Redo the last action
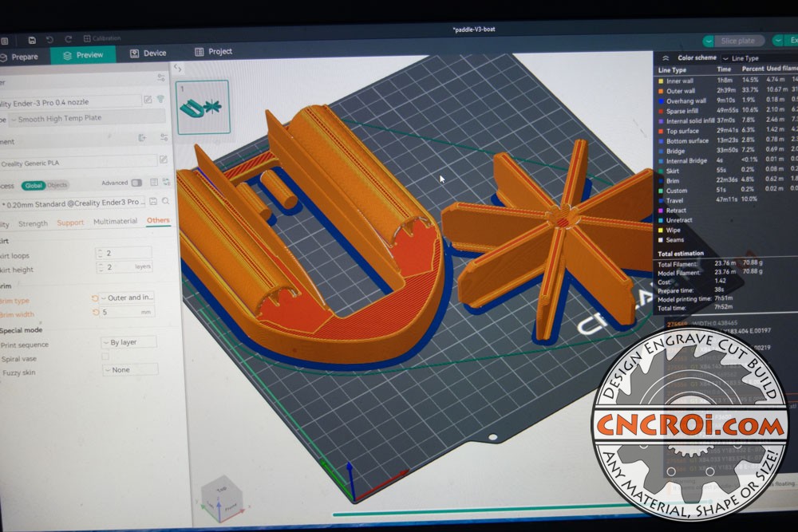 [68, 39]
